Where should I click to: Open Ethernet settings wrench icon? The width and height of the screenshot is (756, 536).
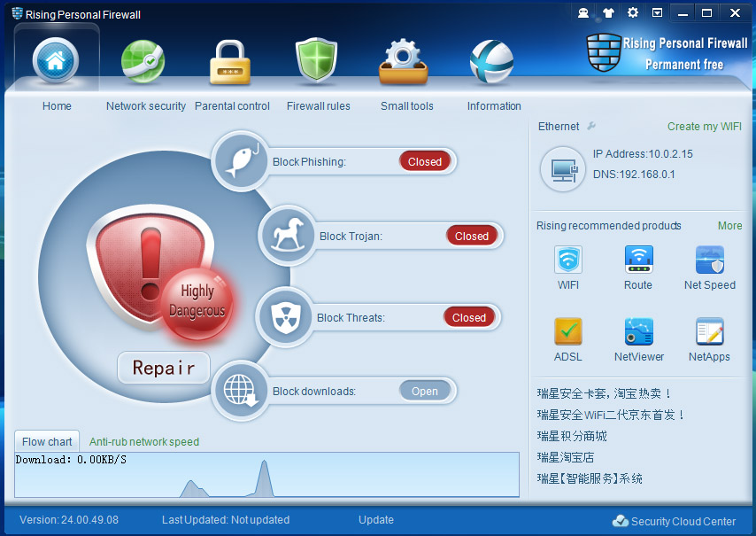pyautogui.click(x=591, y=126)
